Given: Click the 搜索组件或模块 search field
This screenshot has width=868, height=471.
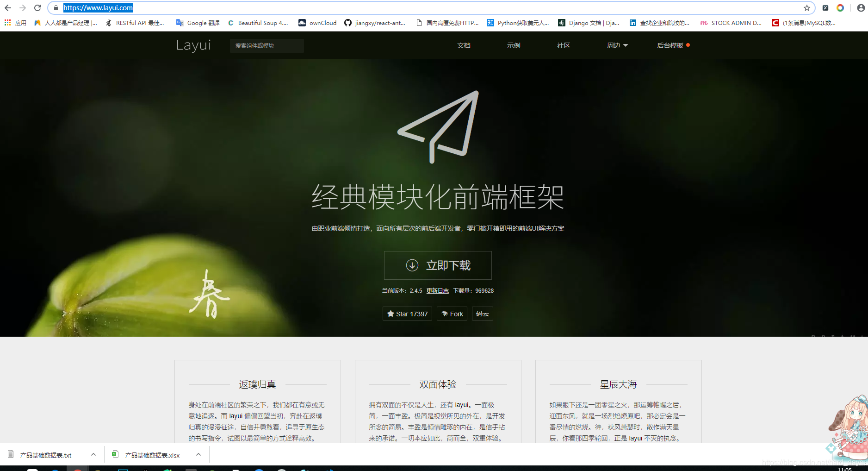Looking at the screenshot, I should (x=267, y=45).
